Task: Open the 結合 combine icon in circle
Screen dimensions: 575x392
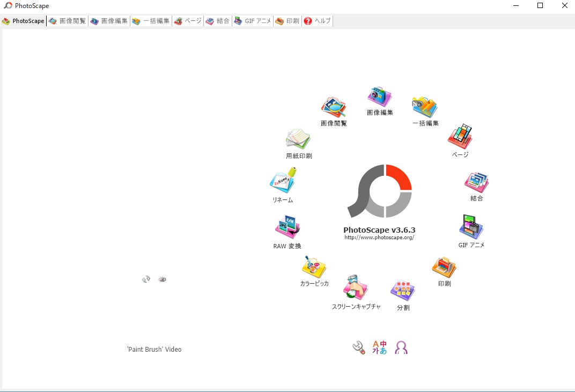Action: (x=476, y=183)
